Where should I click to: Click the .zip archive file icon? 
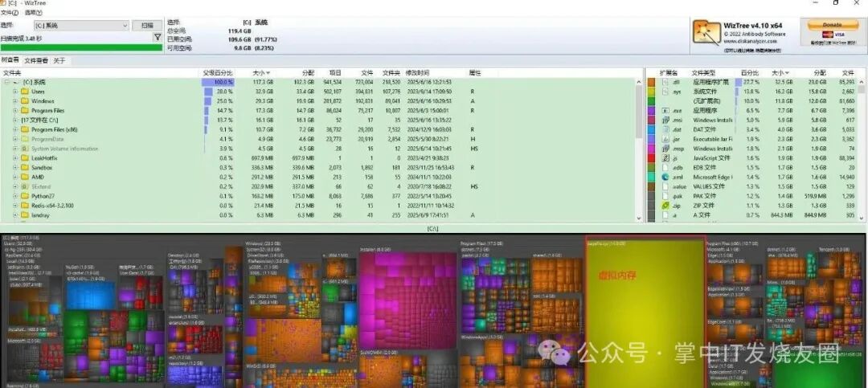pyautogui.click(x=666, y=206)
